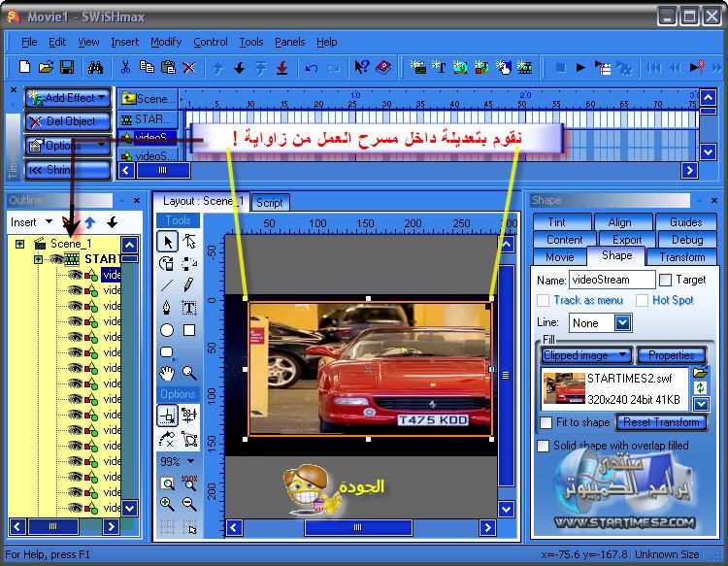Click the Reset Transform button
Viewport: 728px width, 566px height.
[x=661, y=422]
